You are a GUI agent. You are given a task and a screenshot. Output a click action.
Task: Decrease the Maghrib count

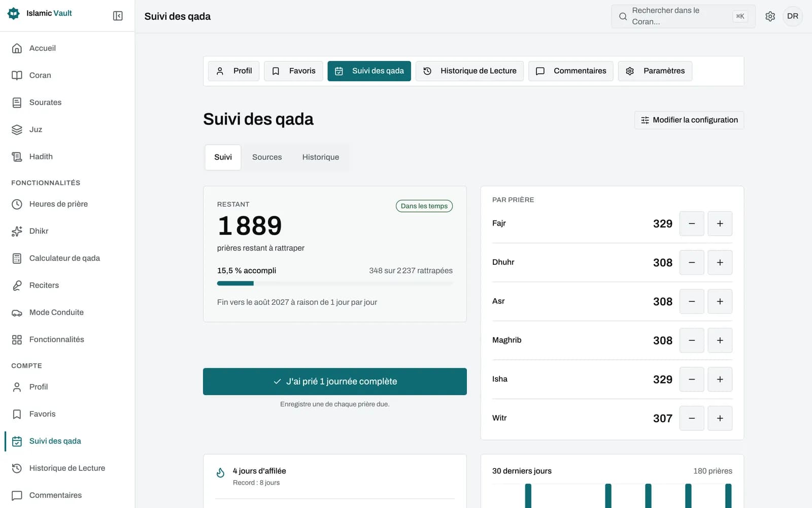point(692,340)
